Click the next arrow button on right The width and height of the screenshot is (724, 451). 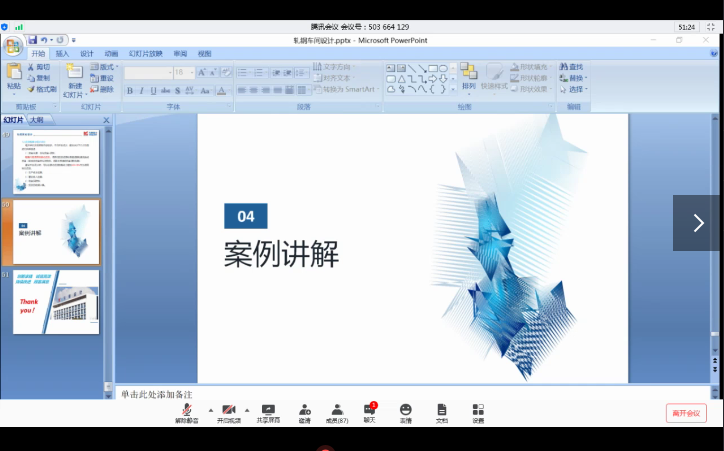tap(697, 223)
